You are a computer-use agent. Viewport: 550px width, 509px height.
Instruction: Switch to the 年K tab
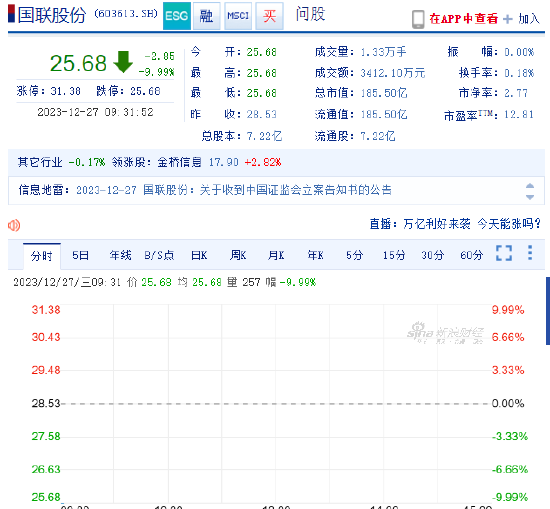(x=315, y=255)
